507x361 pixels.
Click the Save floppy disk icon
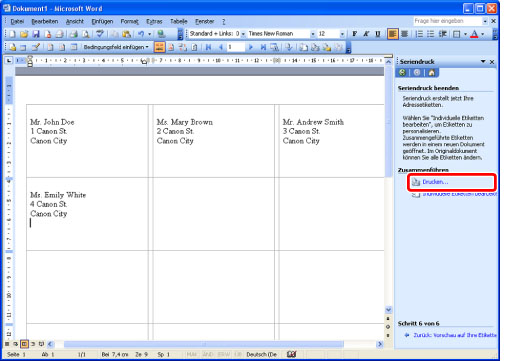36,34
